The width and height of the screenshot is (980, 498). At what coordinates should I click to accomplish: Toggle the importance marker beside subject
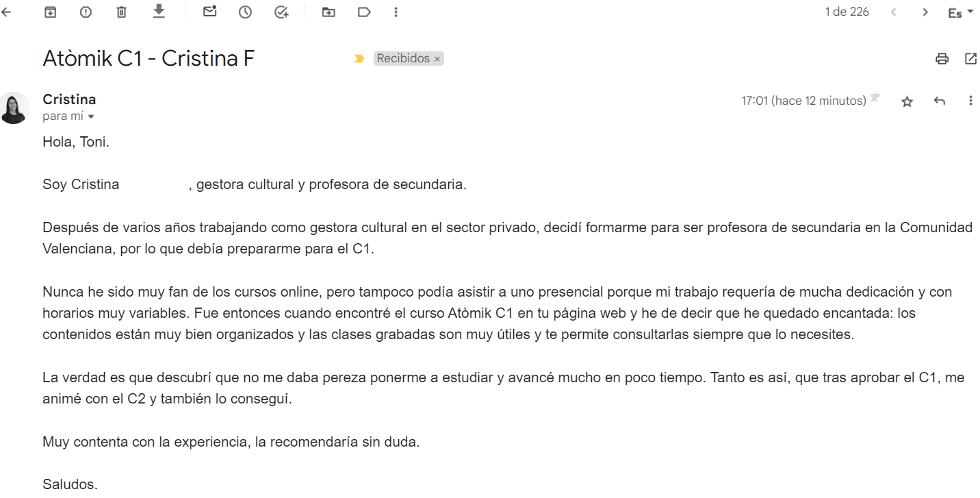pos(359,59)
